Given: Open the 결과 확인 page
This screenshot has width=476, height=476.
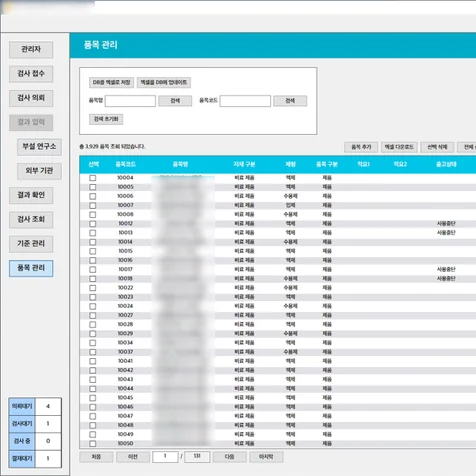Looking at the screenshot, I should (x=31, y=195).
